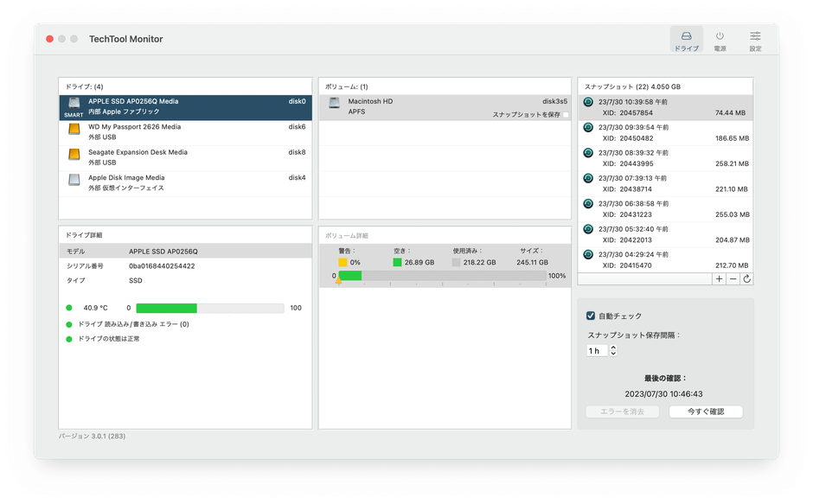
Task: Click the WD My Passport drive icon
Action: 73,131
